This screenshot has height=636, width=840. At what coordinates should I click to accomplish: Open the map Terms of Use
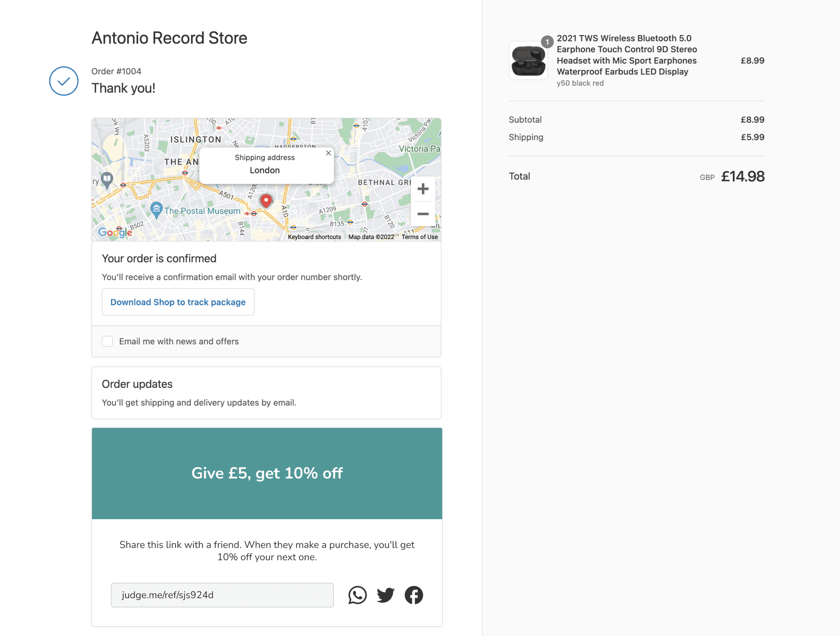(x=419, y=237)
